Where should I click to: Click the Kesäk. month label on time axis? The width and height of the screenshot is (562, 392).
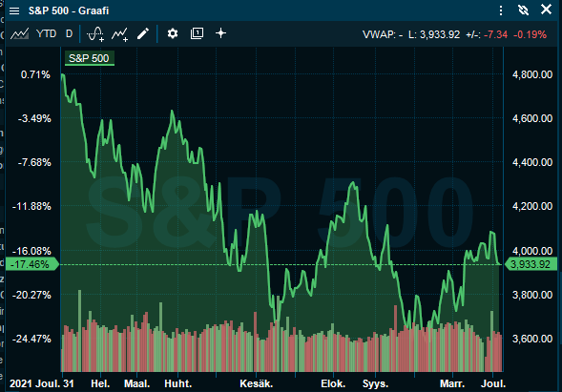[x=257, y=383]
